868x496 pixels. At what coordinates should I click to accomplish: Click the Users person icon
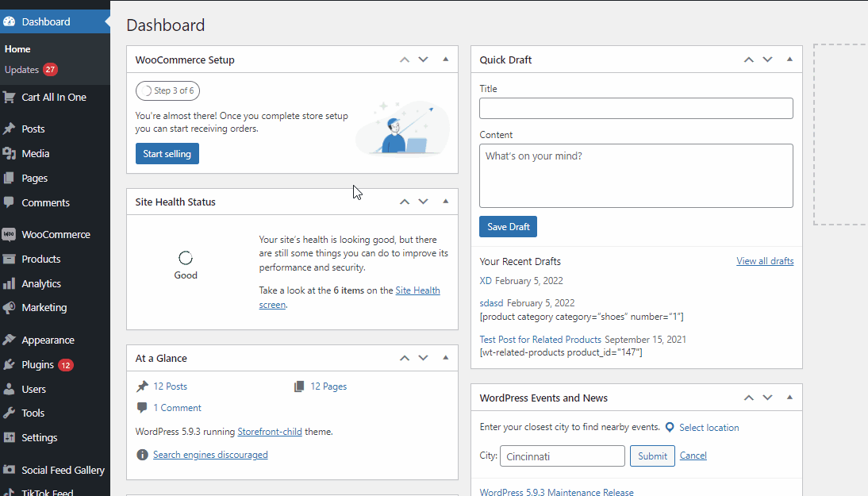pyautogui.click(x=9, y=389)
